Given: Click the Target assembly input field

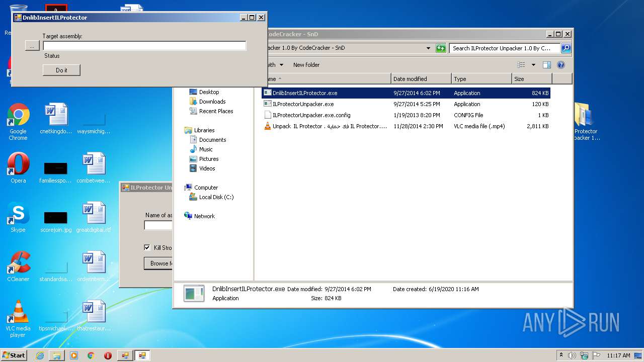Looking at the screenshot, I should [144, 46].
